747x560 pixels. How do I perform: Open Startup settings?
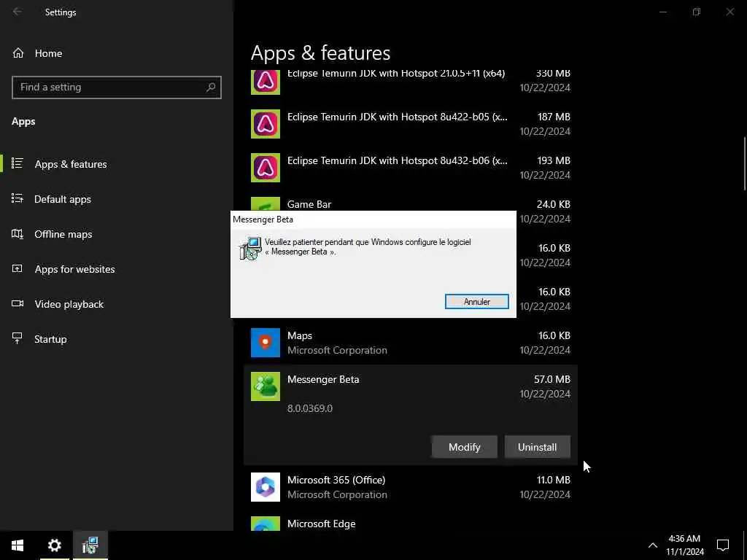click(50, 339)
